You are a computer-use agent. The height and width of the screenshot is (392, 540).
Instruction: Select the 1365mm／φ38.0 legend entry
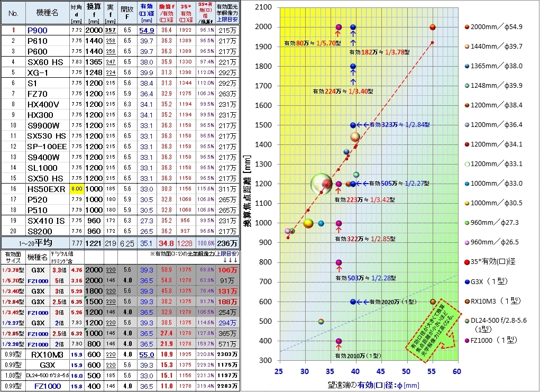point(493,66)
